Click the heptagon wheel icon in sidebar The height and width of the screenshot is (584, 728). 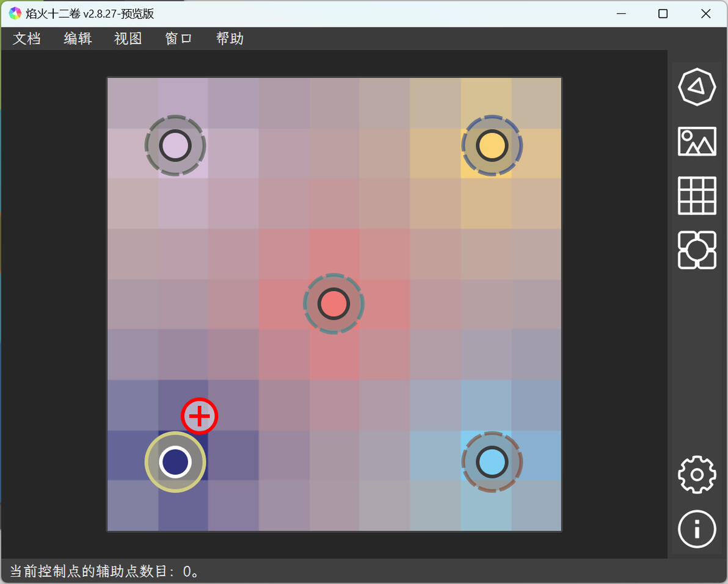click(x=696, y=87)
